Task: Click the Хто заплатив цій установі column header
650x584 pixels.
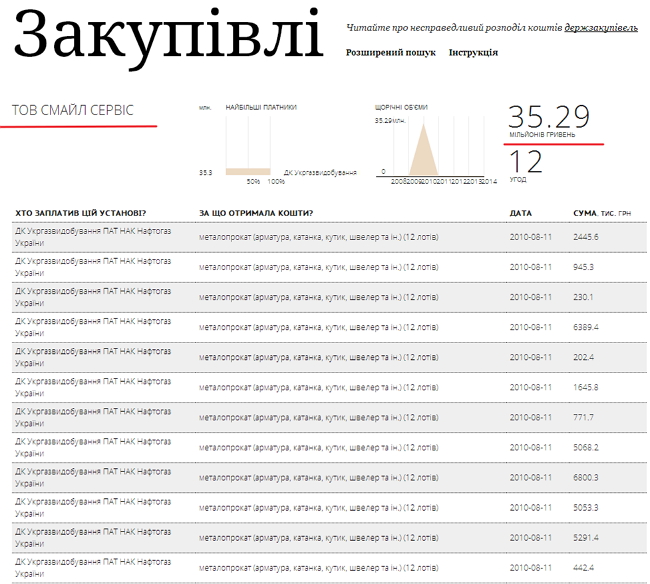Action: coord(80,213)
